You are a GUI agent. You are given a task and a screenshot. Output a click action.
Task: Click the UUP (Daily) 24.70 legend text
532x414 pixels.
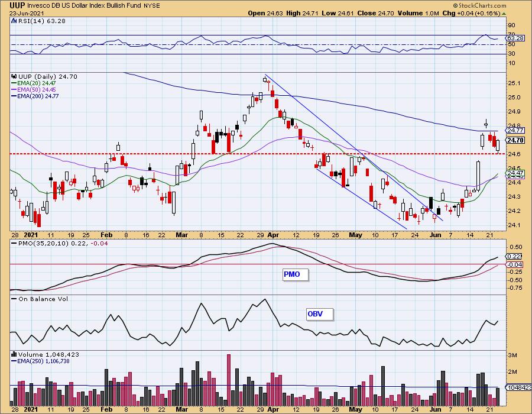48,76
